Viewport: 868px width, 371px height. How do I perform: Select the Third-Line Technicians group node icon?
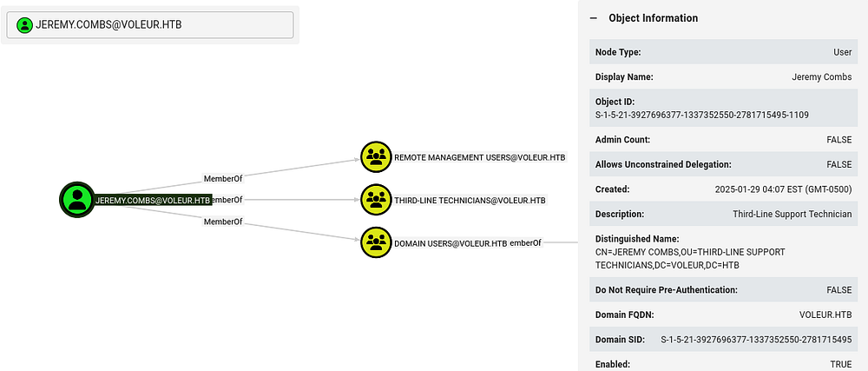tap(376, 200)
